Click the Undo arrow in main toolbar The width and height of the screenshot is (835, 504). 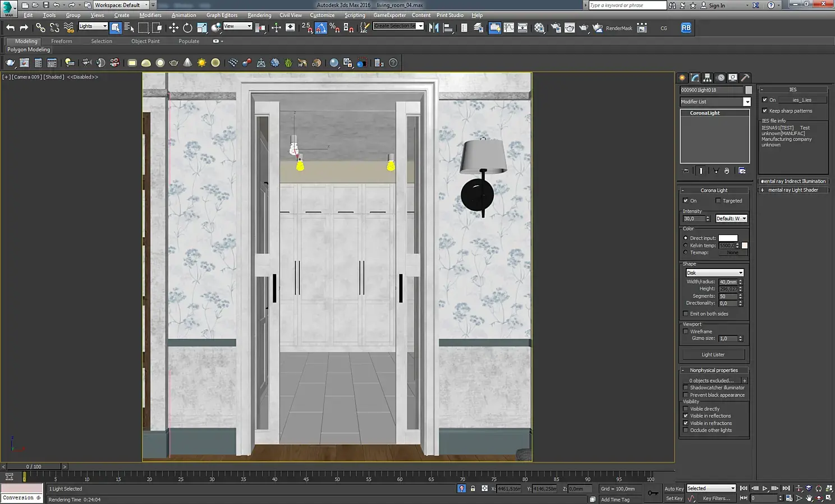click(x=10, y=28)
